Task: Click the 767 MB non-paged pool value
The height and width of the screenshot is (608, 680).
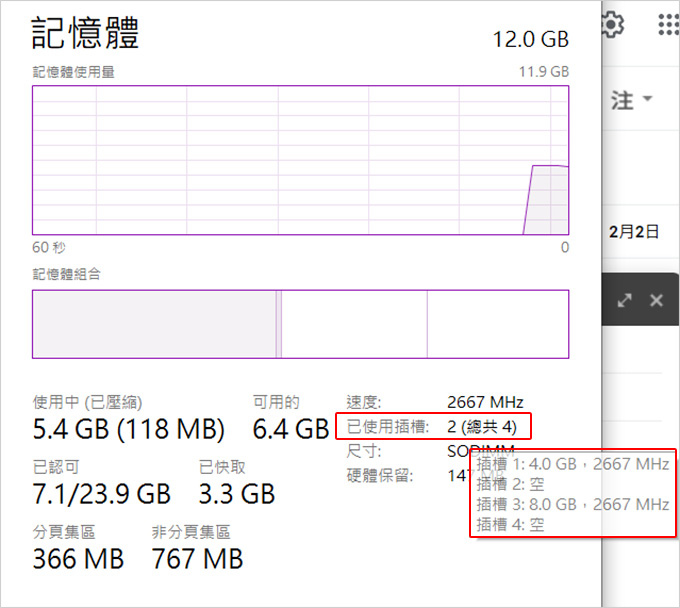Action: [197, 559]
